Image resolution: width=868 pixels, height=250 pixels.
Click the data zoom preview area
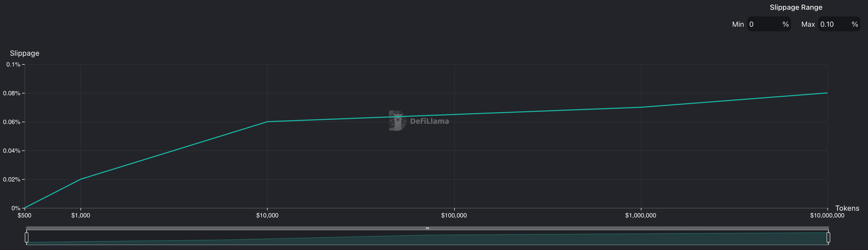[x=427, y=237]
